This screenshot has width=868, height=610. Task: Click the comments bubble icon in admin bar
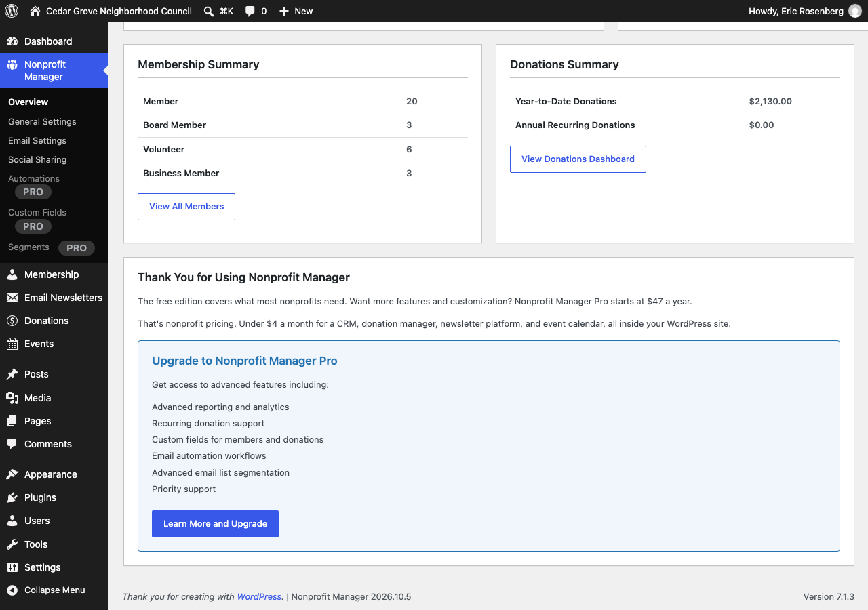click(x=250, y=11)
